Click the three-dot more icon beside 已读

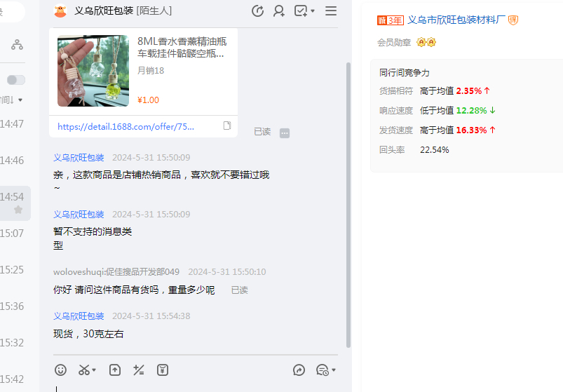coord(285,133)
